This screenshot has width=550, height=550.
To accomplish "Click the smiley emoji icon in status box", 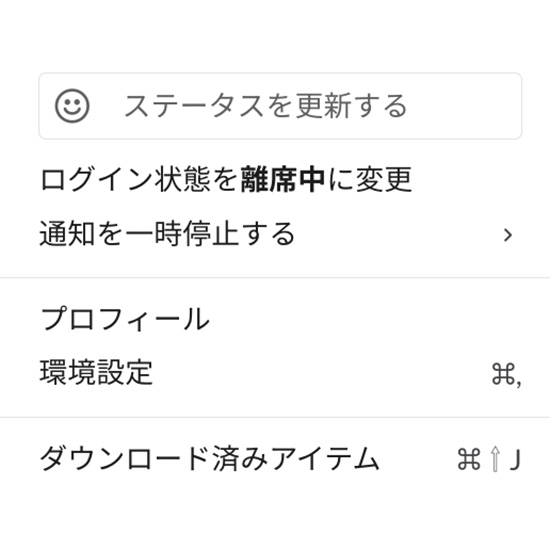I will coord(72,106).
